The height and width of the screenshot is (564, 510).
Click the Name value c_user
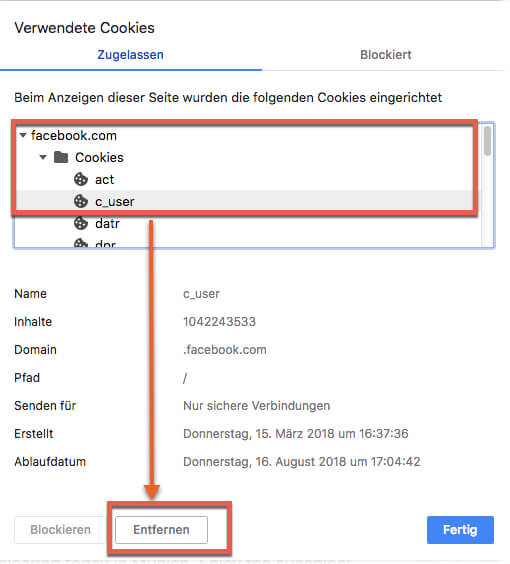(x=201, y=294)
